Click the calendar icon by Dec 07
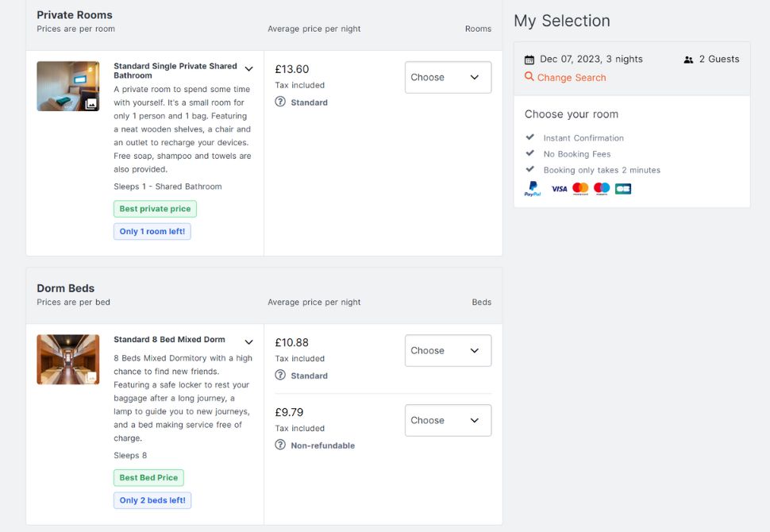This screenshot has height=532, width=770. (529, 60)
